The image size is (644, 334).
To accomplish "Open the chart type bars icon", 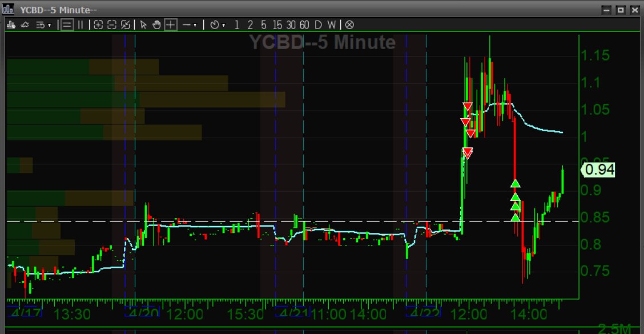I will (11, 25).
